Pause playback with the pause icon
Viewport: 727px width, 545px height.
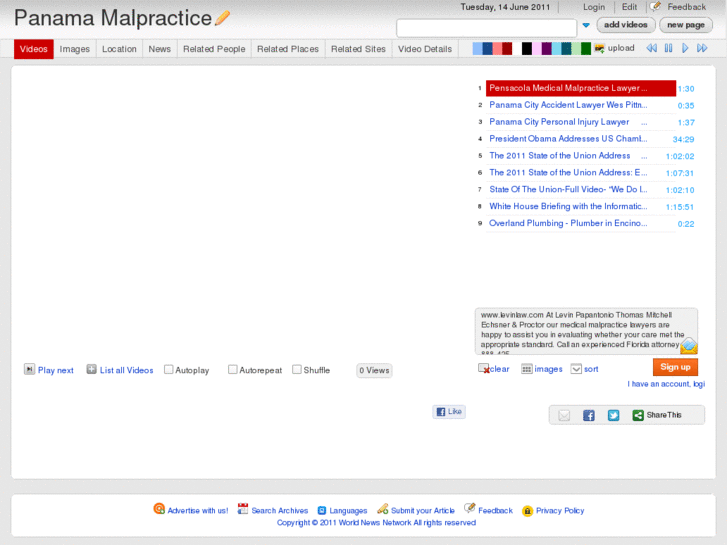(668, 48)
